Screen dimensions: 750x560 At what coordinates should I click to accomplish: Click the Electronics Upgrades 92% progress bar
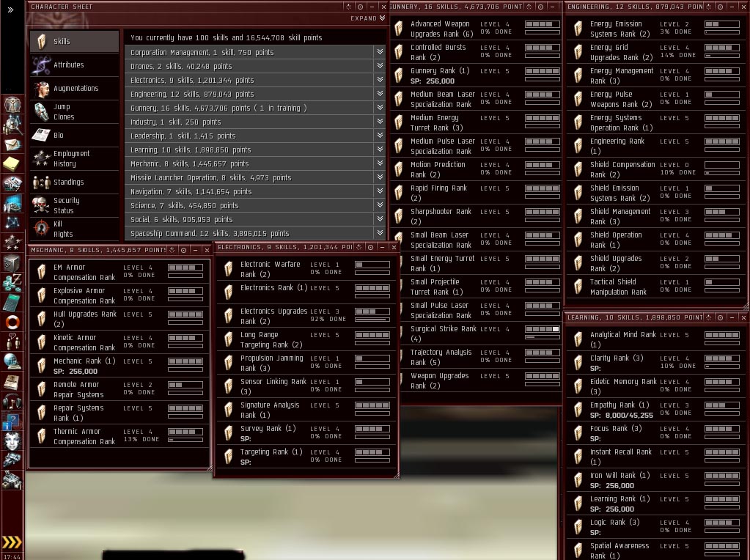(x=372, y=320)
